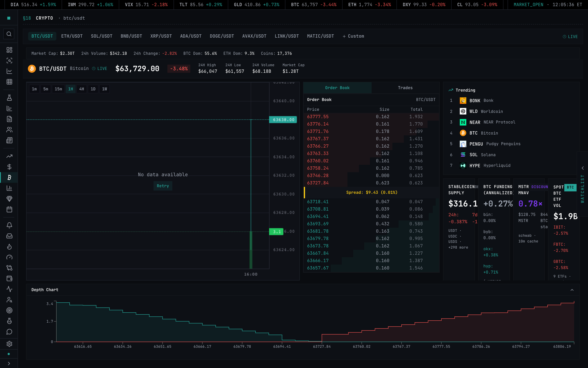Switch to the Trades tab
The width and height of the screenshot is (588, 368).
[405, 88]
